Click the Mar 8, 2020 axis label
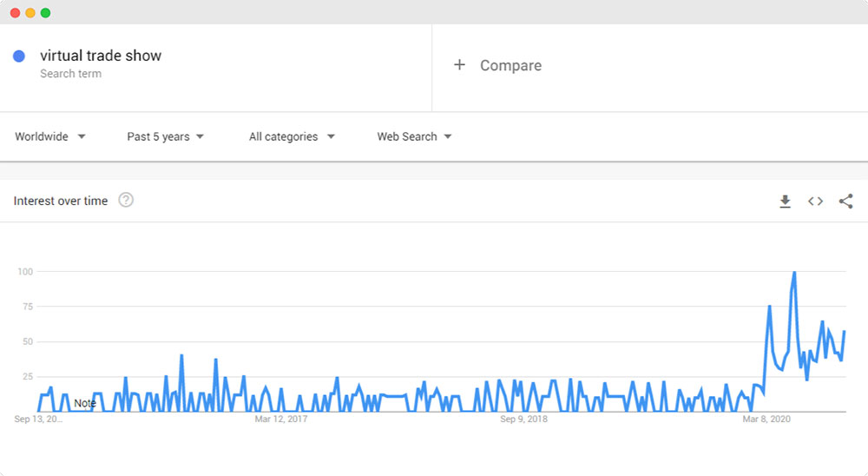The width and height of the screenshot is (868, 476). coord(766,420)
